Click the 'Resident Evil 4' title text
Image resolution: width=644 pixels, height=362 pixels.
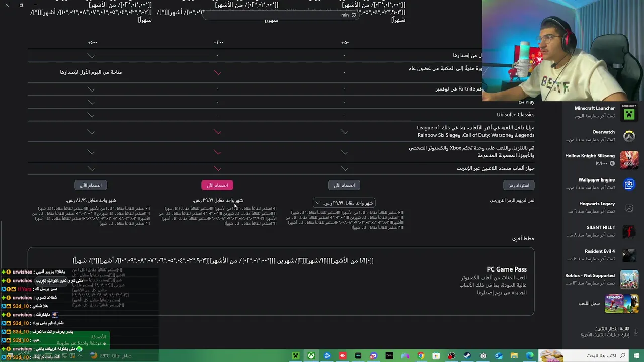(x=600, y=251)
